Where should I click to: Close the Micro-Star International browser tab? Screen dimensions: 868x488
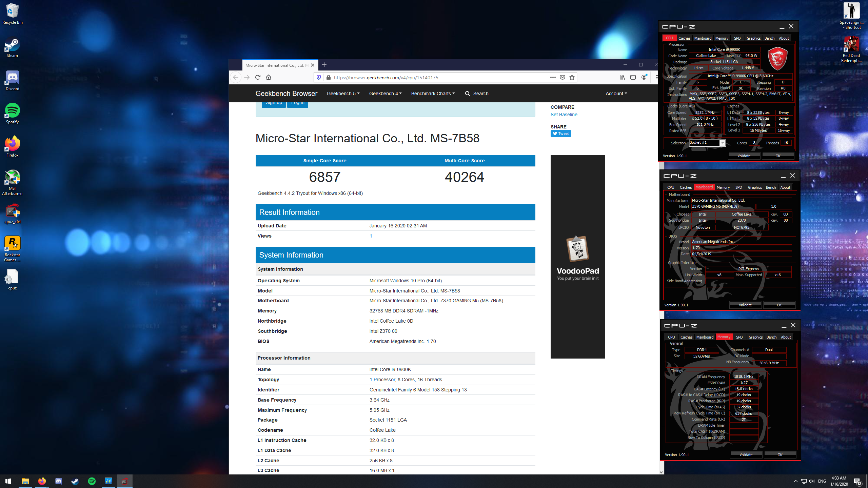(313, 65)
